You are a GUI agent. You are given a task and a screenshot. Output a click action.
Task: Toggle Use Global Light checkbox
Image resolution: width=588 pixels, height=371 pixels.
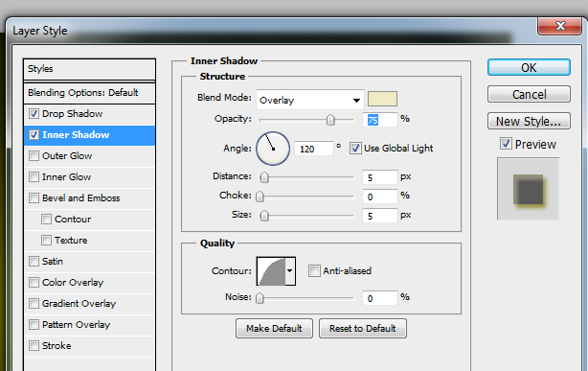(x=355, y=149)
